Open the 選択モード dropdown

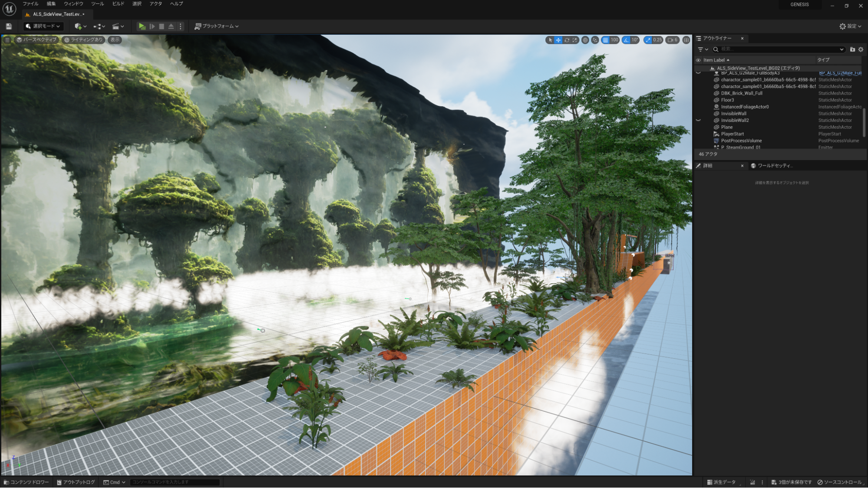[43, 26]
